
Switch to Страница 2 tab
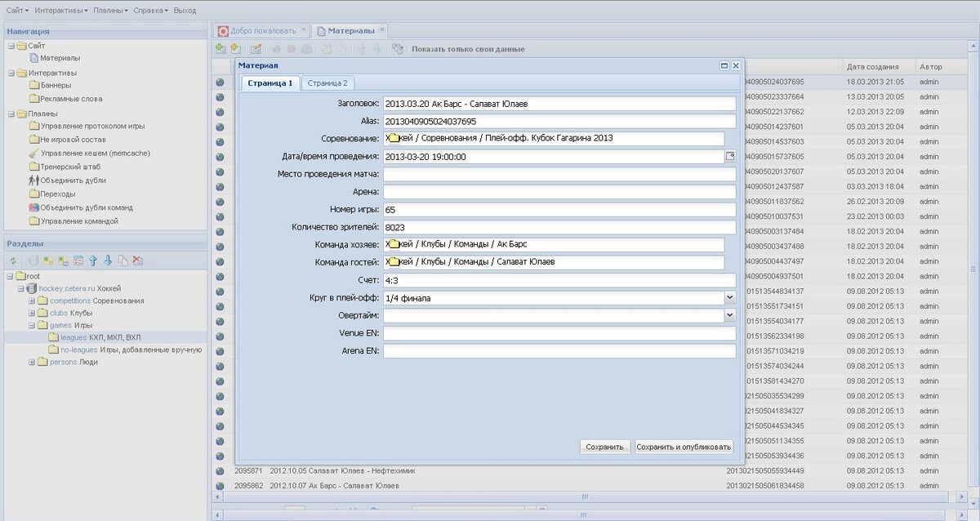(327, 83)
